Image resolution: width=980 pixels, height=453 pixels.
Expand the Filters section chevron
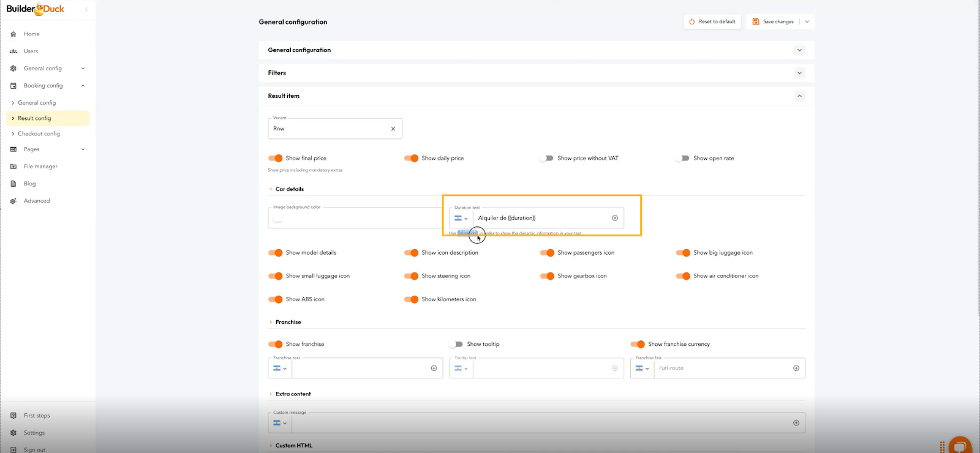tap(799, 73)
